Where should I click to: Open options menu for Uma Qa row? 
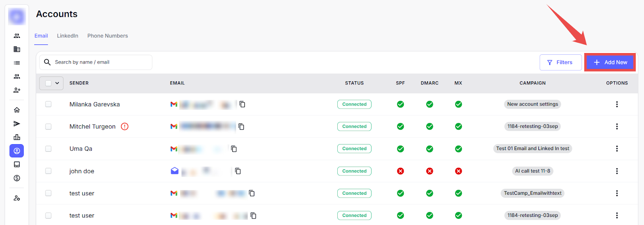click(617, 149)
